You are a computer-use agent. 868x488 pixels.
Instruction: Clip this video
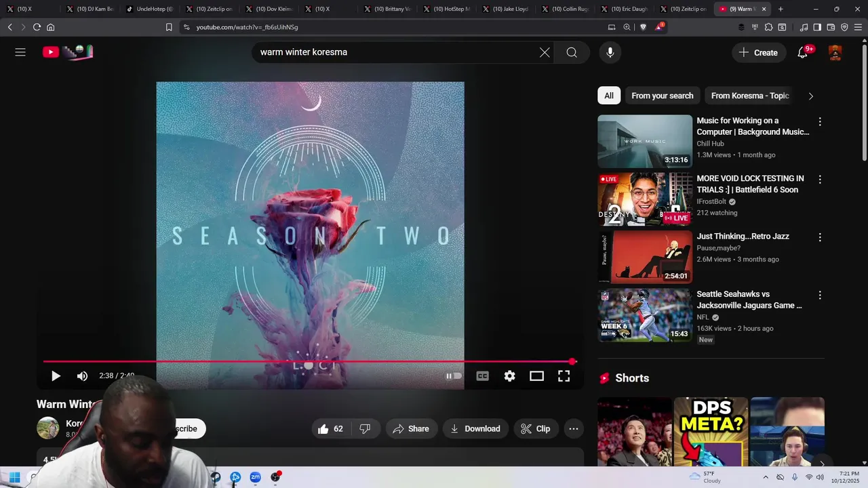[535, 428]
